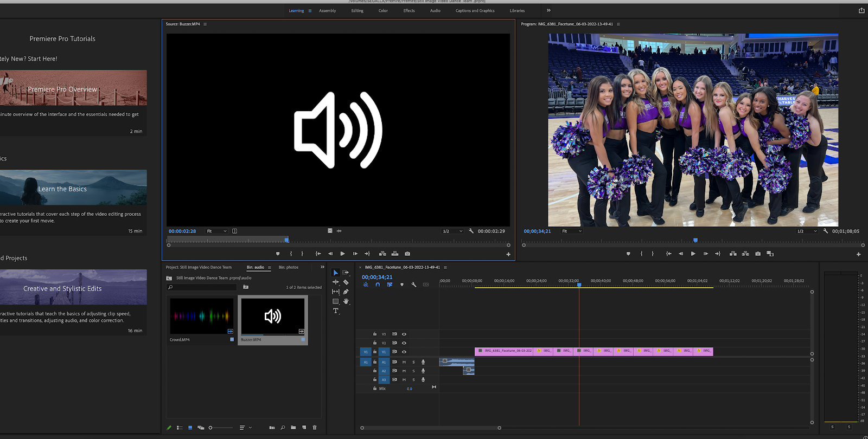Mute audio track A1
This screenshot has height=439, width=868.
tap(404, 362)
